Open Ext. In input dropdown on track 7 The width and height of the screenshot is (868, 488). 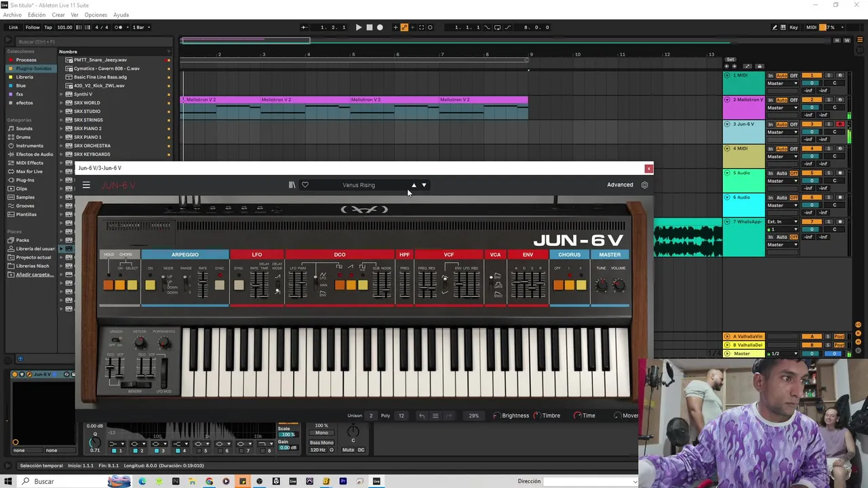coord(783,222)
